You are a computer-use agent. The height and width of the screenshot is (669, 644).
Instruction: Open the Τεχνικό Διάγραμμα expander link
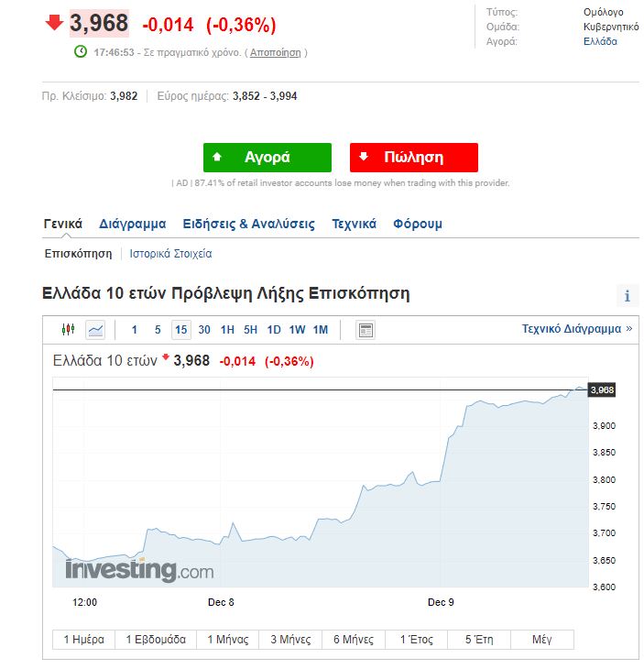click(x=576, y=329)
